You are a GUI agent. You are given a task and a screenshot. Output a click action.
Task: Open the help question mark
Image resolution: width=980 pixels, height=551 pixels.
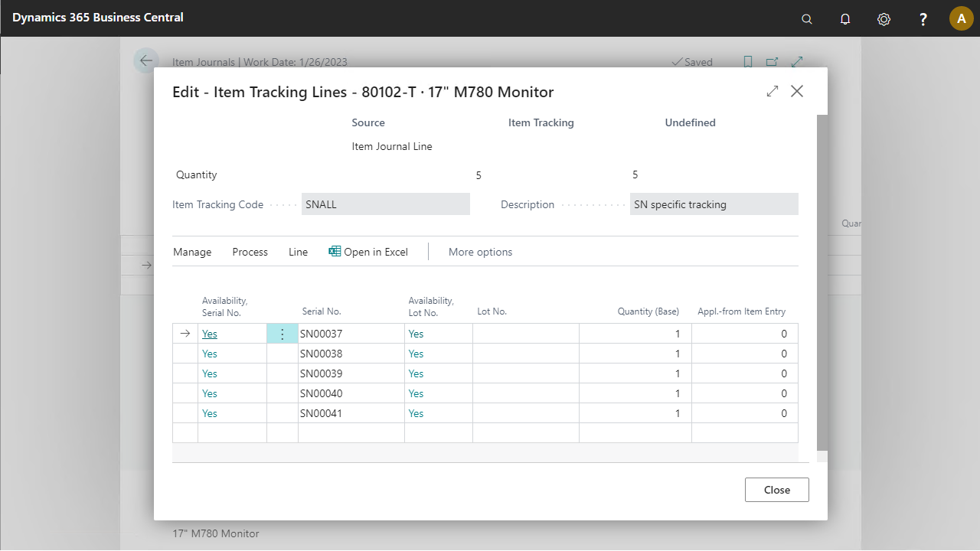coord(923,19)
